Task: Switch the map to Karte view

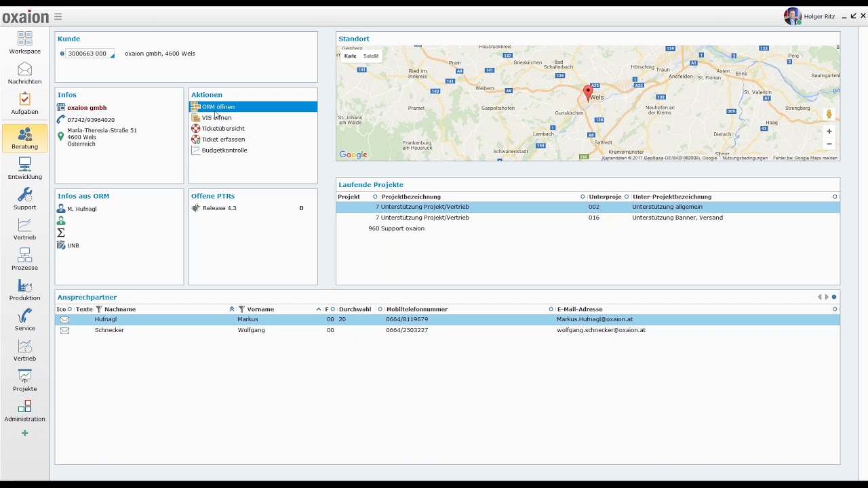Action: pyautogui.click(x=350, y=56)
